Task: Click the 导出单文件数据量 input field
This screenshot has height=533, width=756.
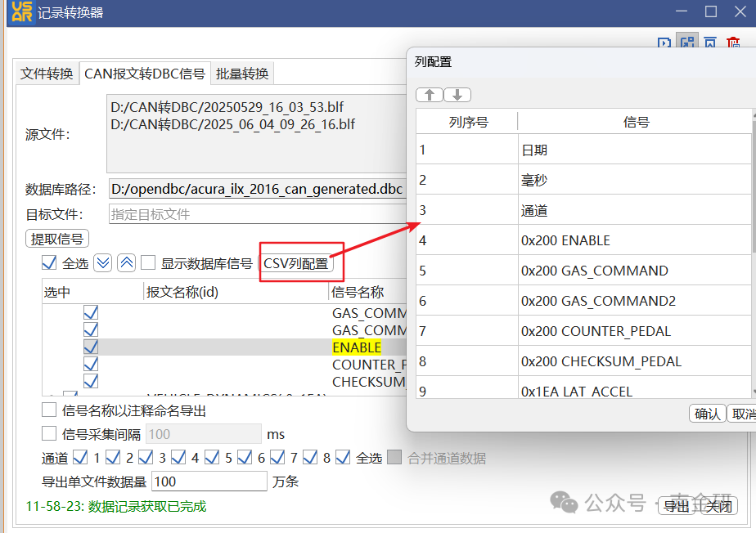Action: click(209, 481)
